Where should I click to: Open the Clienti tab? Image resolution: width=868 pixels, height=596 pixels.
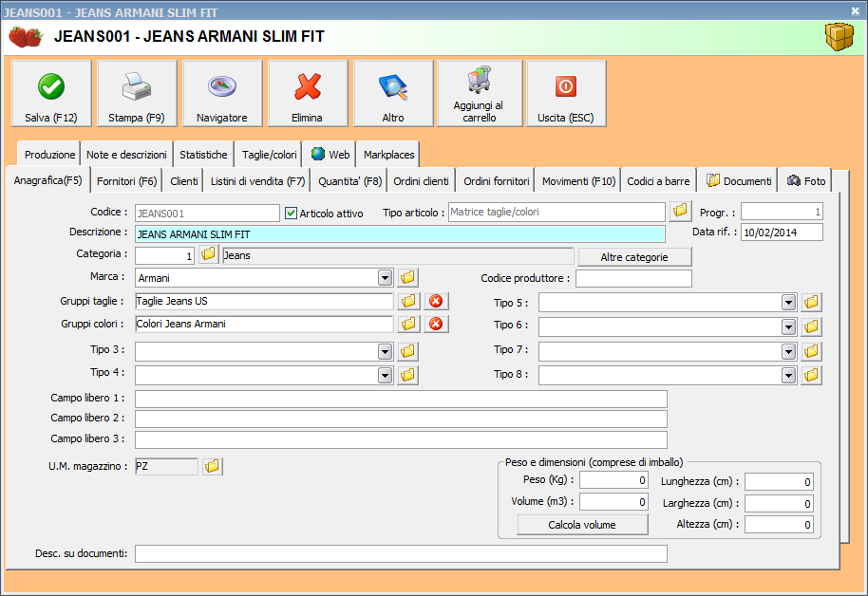tap(184, 181)
